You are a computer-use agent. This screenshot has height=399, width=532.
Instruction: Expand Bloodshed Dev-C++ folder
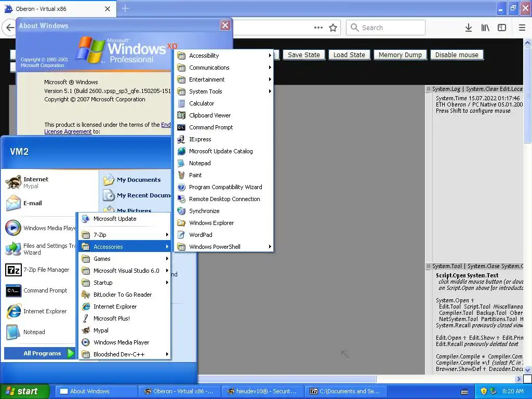point(124,354)
